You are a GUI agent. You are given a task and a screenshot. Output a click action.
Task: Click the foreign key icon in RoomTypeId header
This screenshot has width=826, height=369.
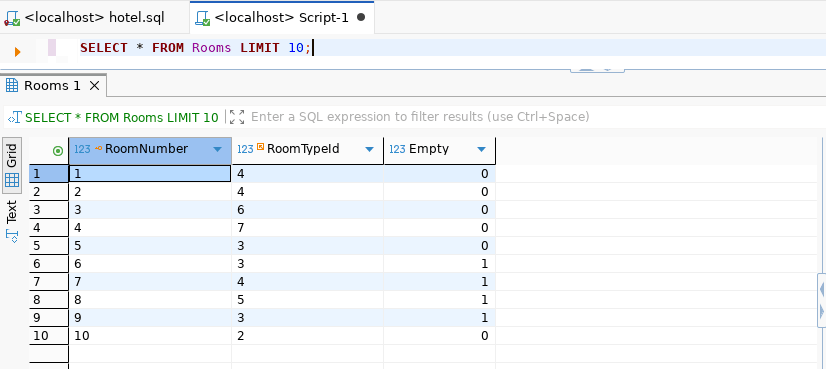click(x=260, y=148)
